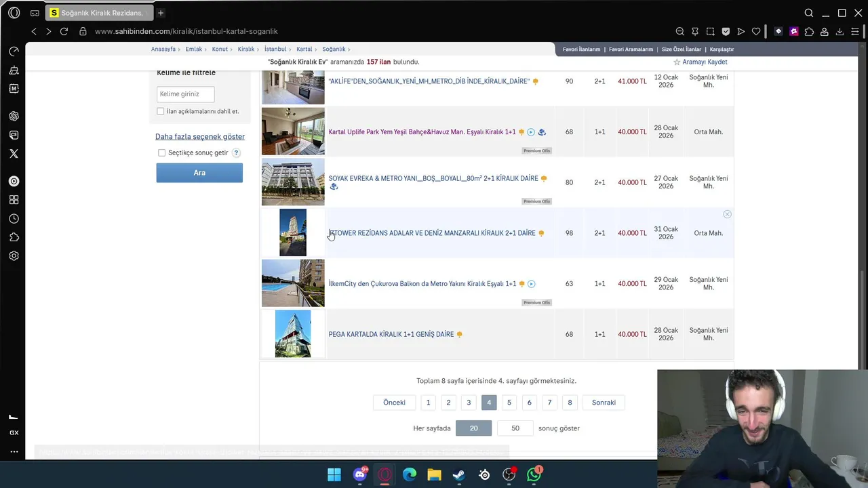Show 50 results per page

tap(515, 428)
